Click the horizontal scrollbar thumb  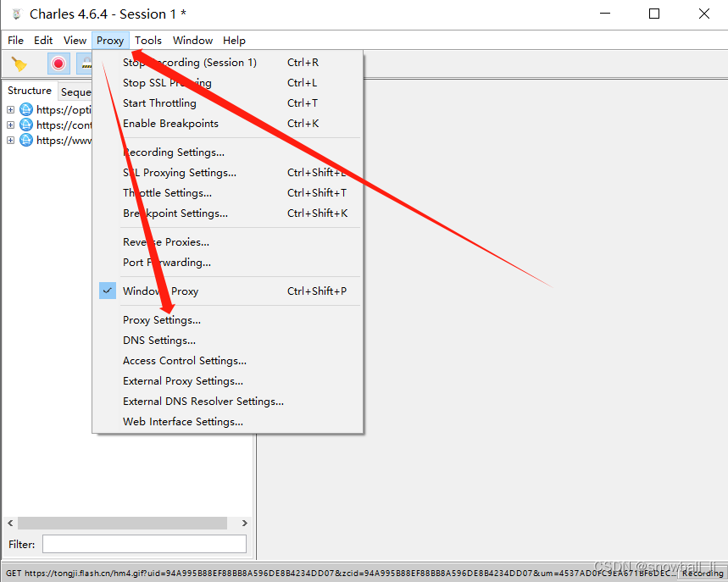[x=123, y=523]
